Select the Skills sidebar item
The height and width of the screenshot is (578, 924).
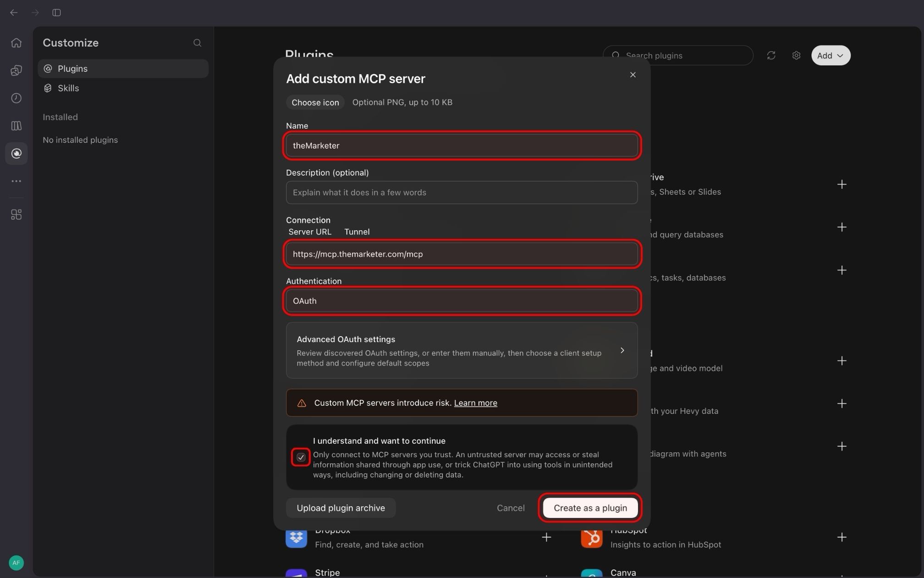tap(123, 88)
